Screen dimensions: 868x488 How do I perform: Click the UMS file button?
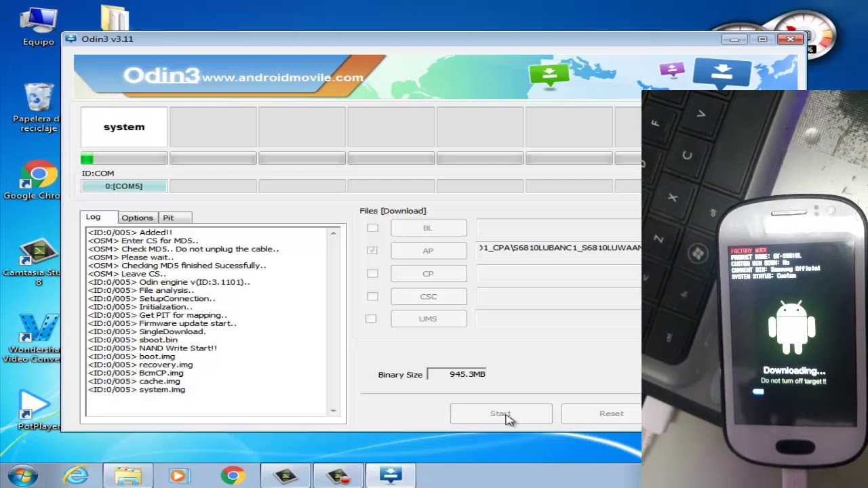[429, 319]
